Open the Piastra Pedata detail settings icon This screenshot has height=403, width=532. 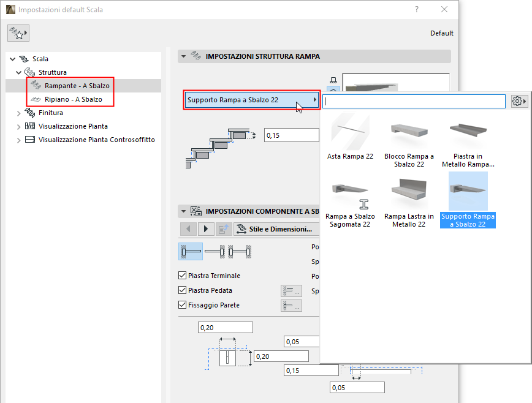click(290, 290)
